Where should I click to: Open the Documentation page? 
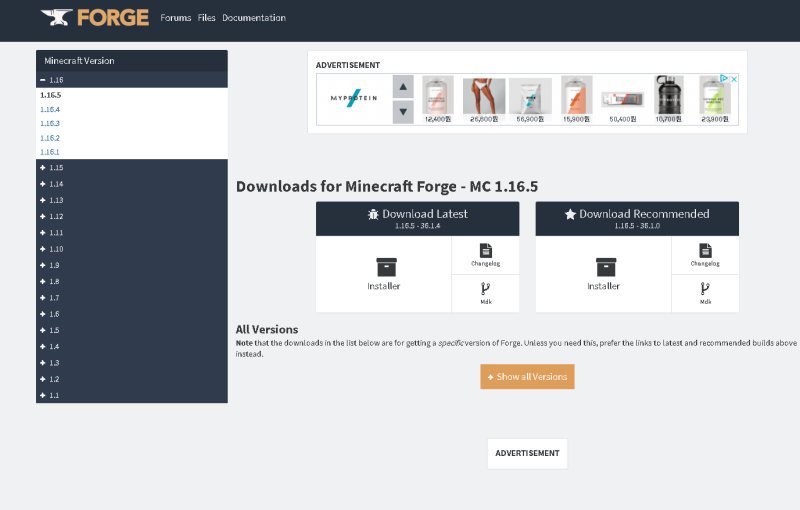tap(254, 18)
